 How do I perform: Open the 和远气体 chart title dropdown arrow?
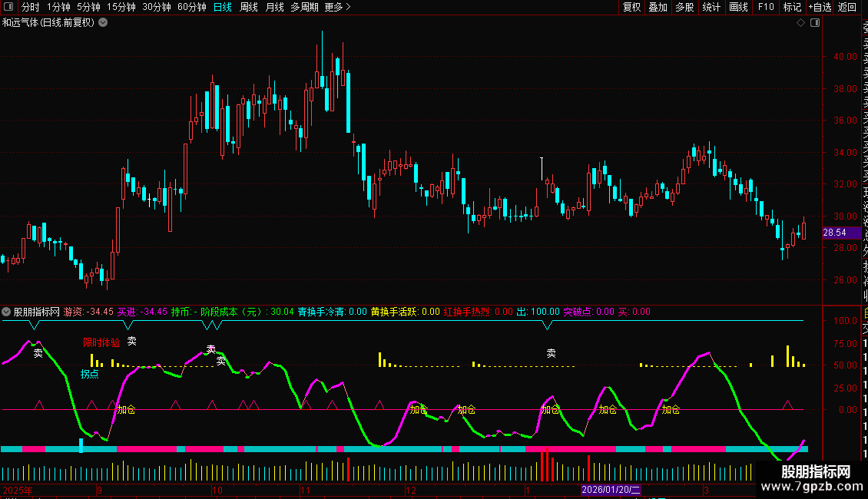103,23
